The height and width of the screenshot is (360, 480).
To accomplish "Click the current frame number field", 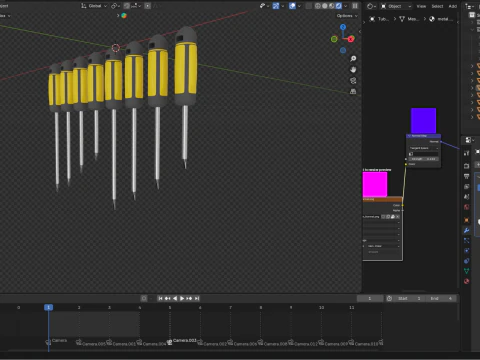I will [x=370, y=298].
